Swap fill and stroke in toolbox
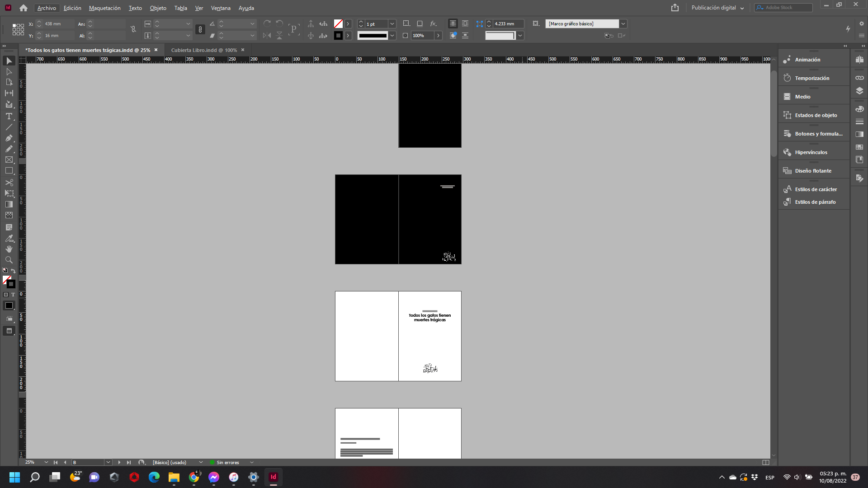 click(x=13, y=271)
